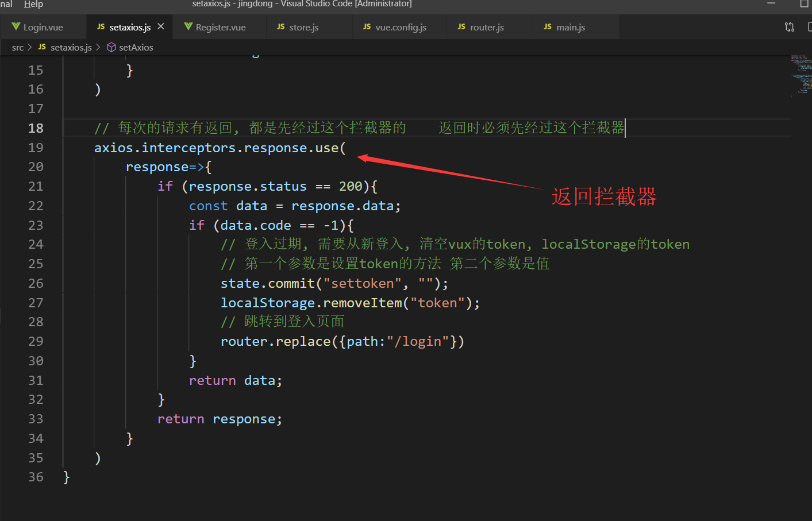This screenshot has height=521, width=812.
Task: Open the Login.vue editor tab
Action: point(43,27)
